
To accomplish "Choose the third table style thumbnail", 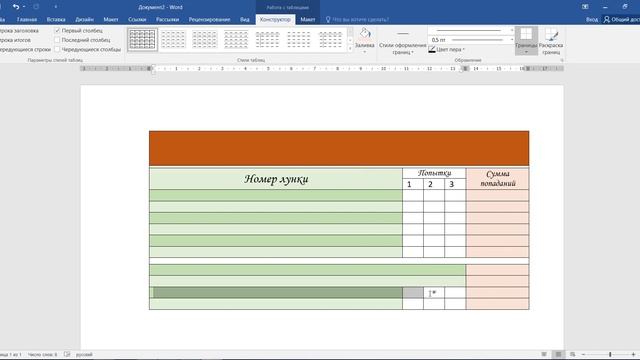I will (204, 40).
